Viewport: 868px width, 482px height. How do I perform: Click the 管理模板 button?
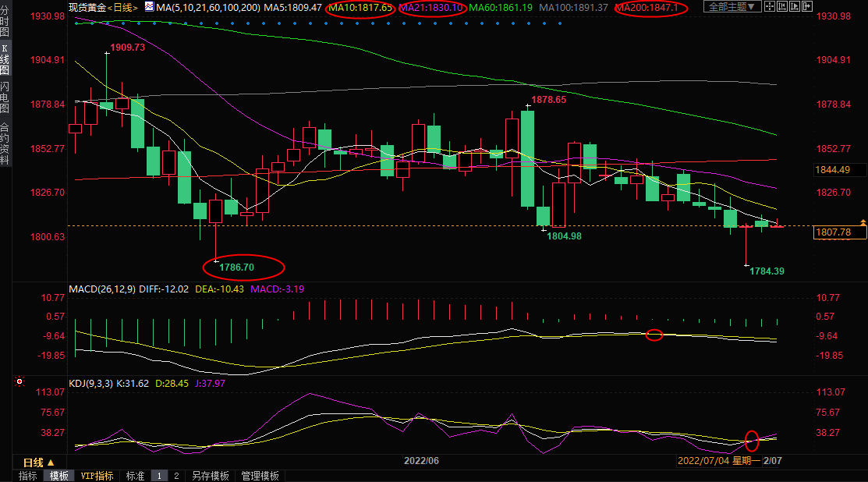pyautogui.click(x=260, y=476)
